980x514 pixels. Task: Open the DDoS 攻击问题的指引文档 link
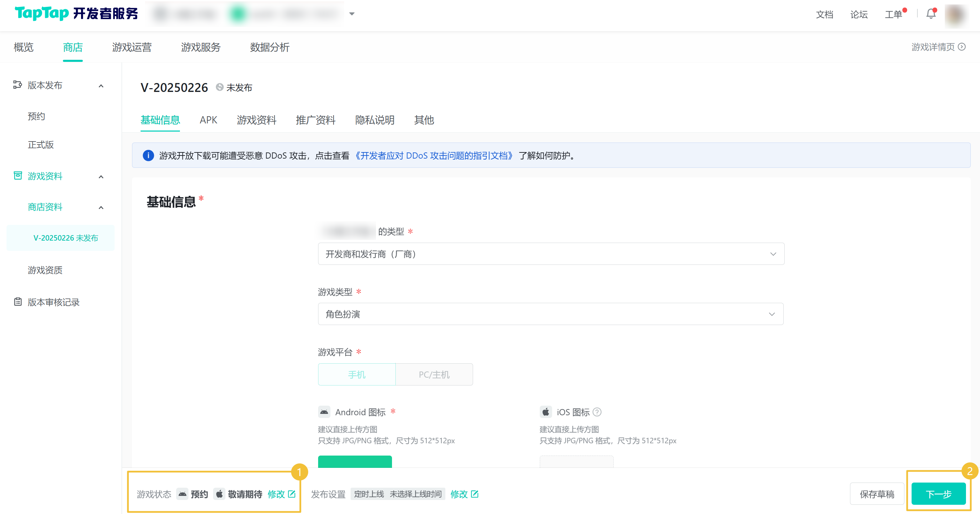(434, 155)
